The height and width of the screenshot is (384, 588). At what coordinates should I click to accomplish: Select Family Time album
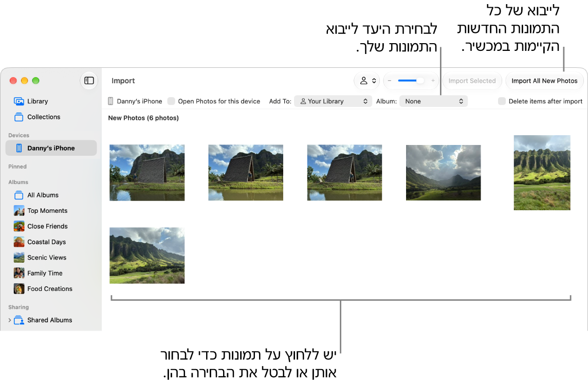[x=51, y=273]
